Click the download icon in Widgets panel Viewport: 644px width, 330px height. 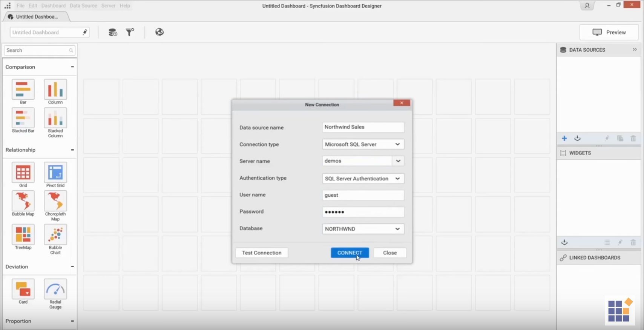pos(564,242)
